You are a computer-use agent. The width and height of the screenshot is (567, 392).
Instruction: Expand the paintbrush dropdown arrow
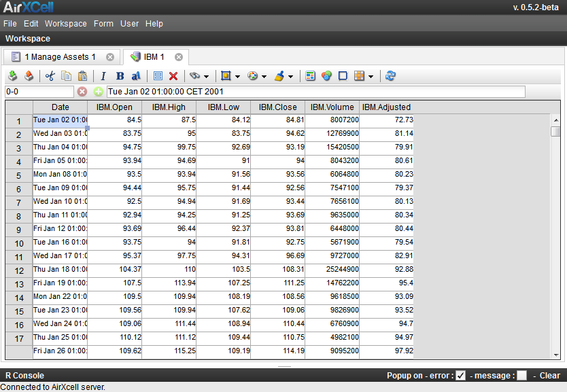290,77
